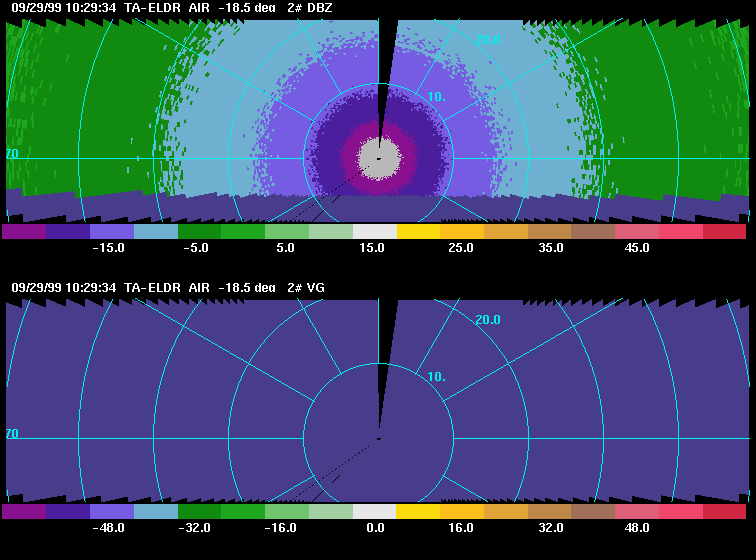Viewport: 756px width, 560px height.
Task: Click the VG panel title starting 09/29/99
Action: click(168, 287)
